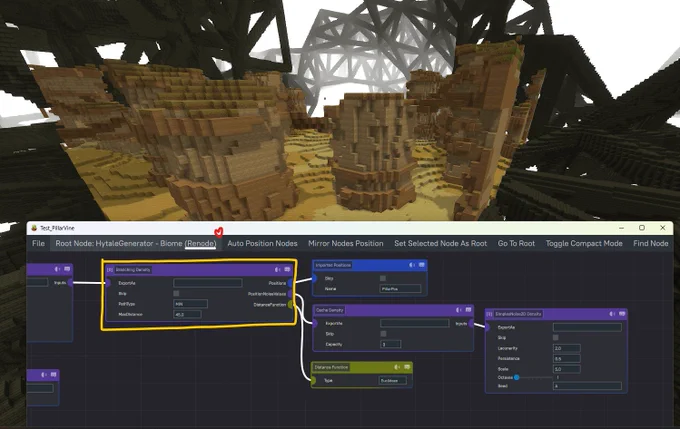Click the Cache Density Inputs output port
Screen dimensions: 680x429
point(471,323)
